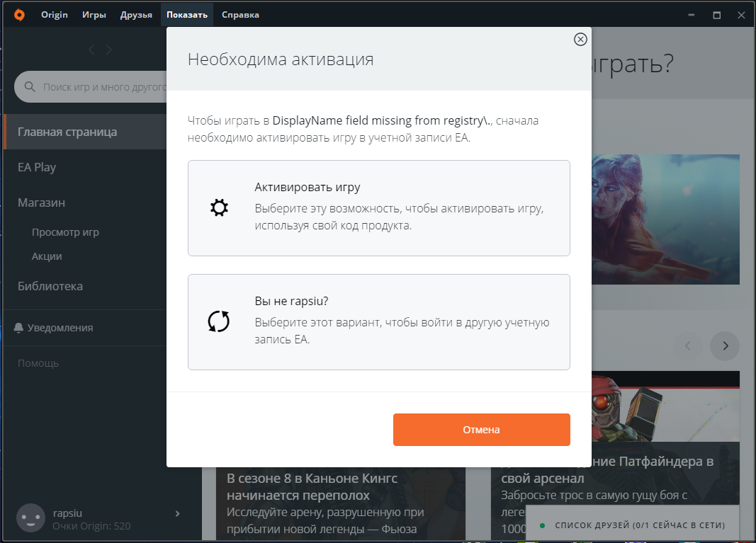Image resolution: width=756 pixels, height=543 pixels.
Task: Open the Season 8 Kings Canyon news card
Action: [x=340, y=503]
